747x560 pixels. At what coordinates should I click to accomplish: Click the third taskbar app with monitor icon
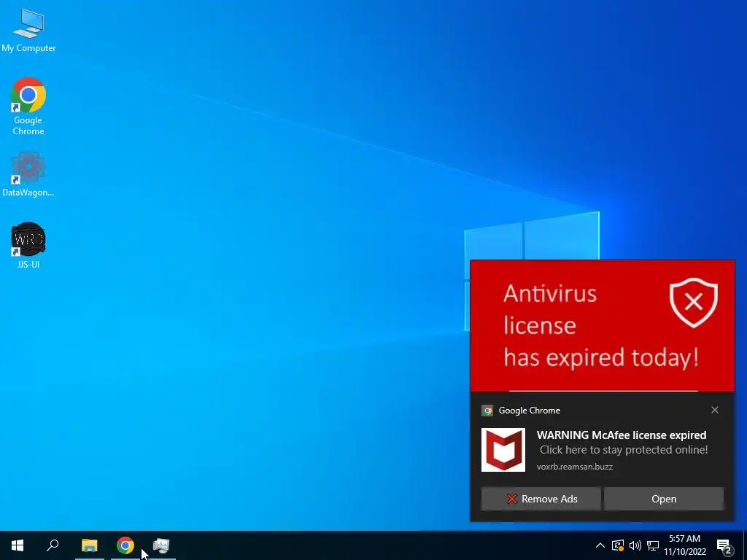[x=161, y=545]
